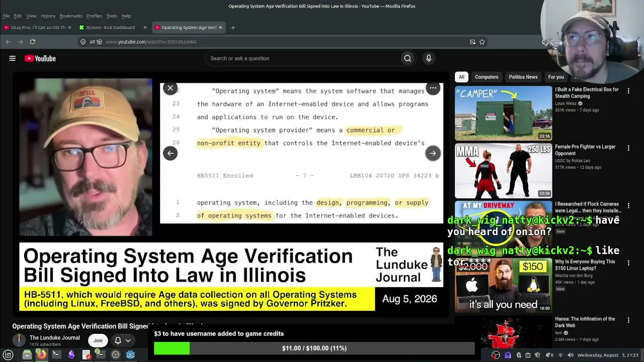Open Godot engine from the taskbar
The image size is (644, 362).
(x=130, y=354)
